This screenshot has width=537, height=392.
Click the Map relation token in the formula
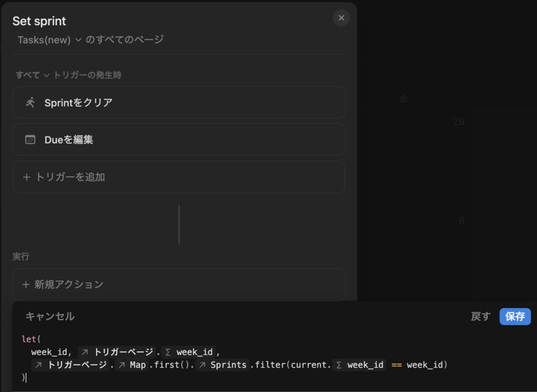[132, 365]
